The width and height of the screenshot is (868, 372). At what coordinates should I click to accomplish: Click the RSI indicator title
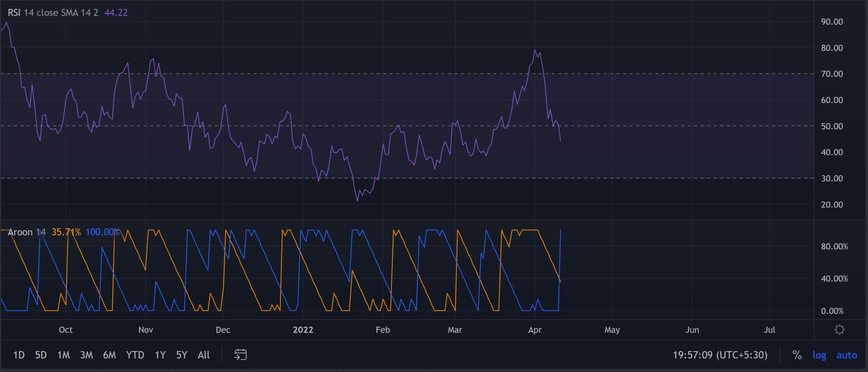click(x=14, y=13)
